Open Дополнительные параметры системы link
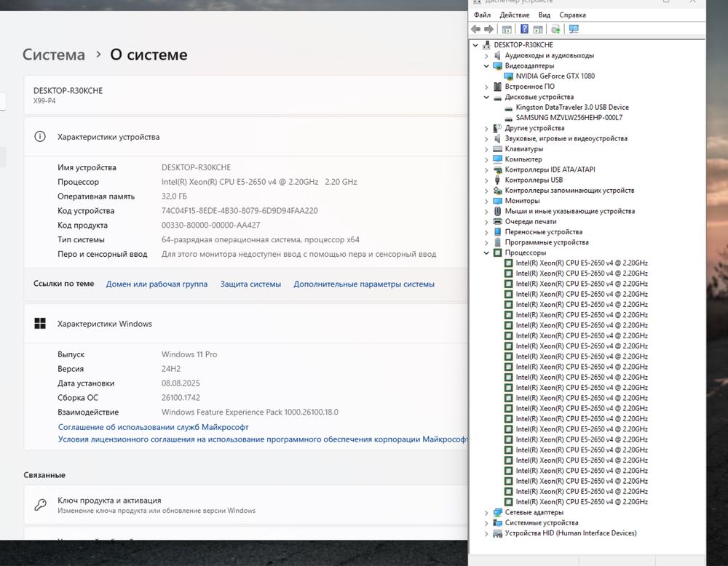 pos(364,284)
